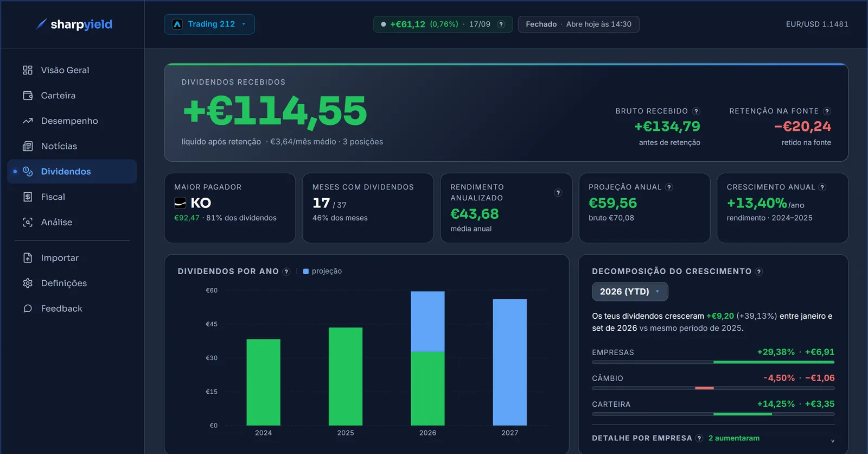868x454 pixels.
Task: Click the Fechado market status pill
Action: [x=578, y=24]
